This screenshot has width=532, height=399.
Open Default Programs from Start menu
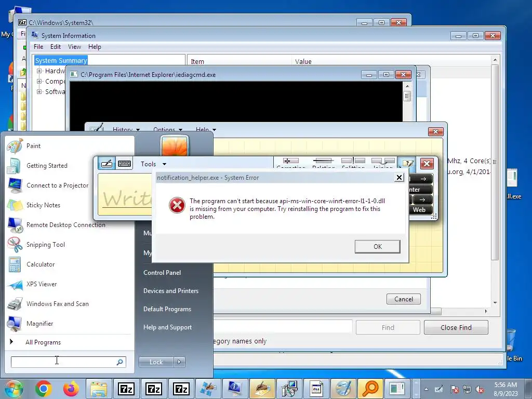[x=167, y=309]
